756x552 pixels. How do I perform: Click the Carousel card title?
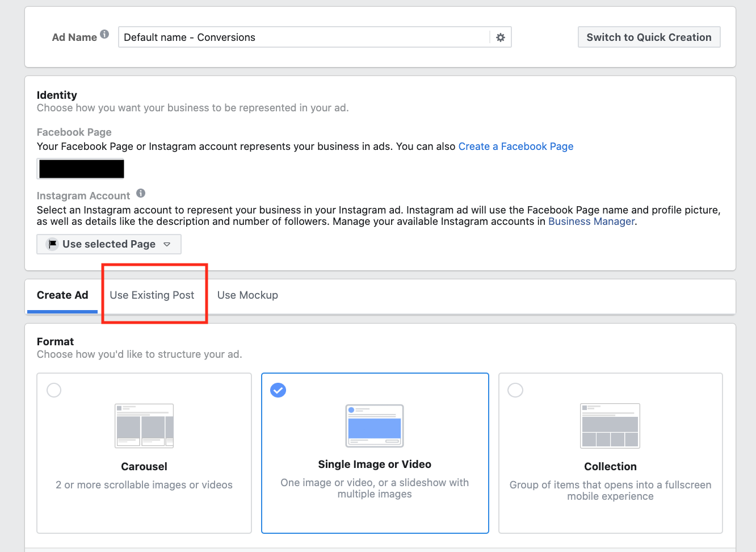pos(144,467)
